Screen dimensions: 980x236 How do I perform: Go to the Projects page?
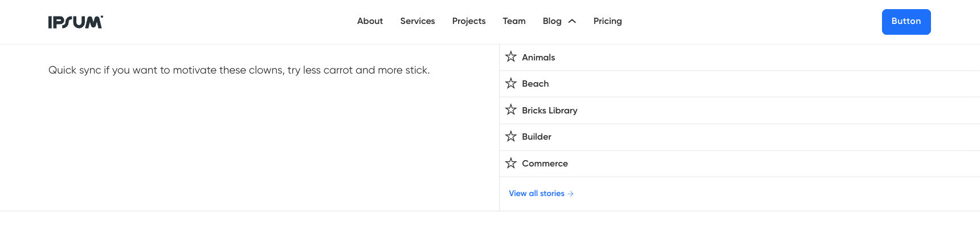pos(468,21)
